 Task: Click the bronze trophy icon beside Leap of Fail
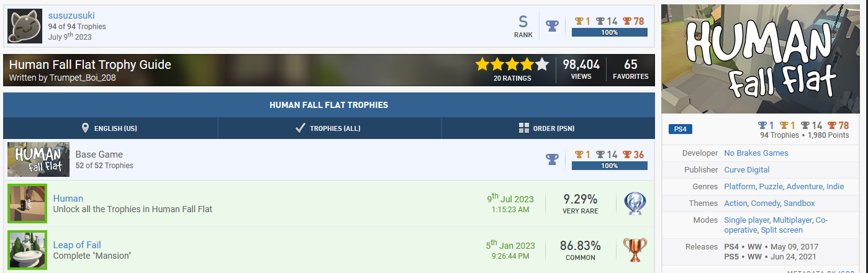[x=635, y=249]
